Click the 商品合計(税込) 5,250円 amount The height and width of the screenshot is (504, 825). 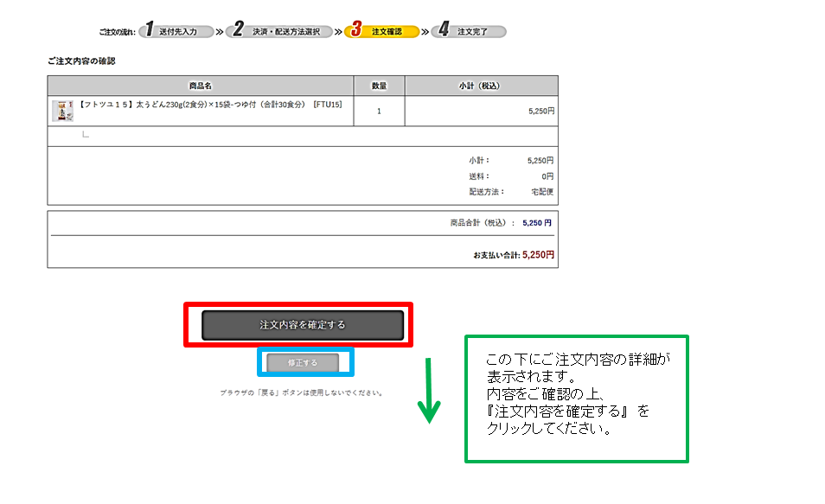[536, 222]
